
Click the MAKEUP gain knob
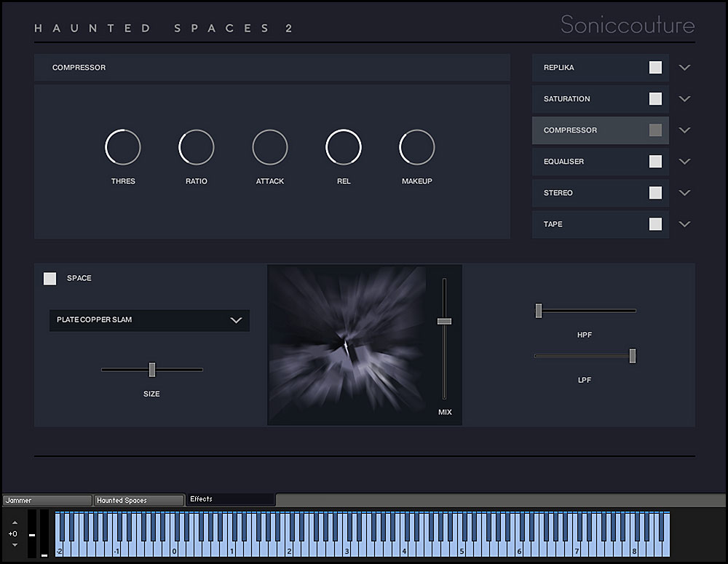click(x=417, y=147)
